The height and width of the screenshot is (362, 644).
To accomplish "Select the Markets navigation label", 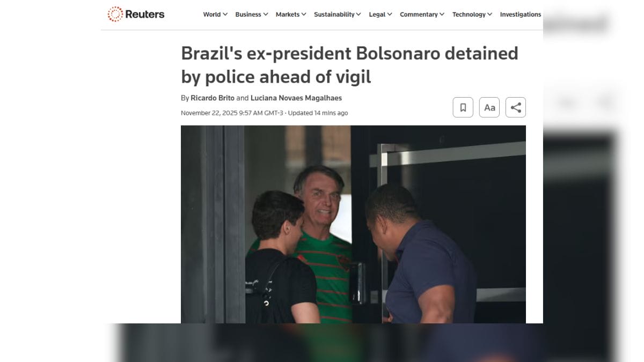I will point(288,14).
